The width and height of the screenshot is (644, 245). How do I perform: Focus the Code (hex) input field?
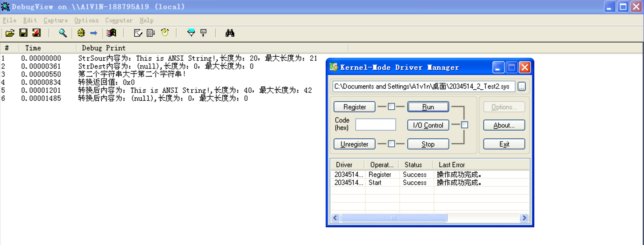click(375, 125)
